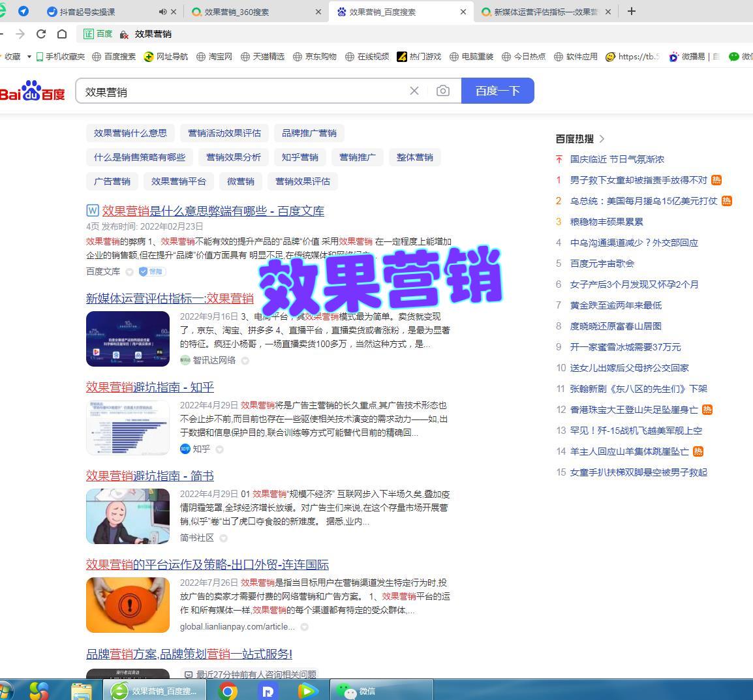Open site permissions icon before the address text

[124, 34]
